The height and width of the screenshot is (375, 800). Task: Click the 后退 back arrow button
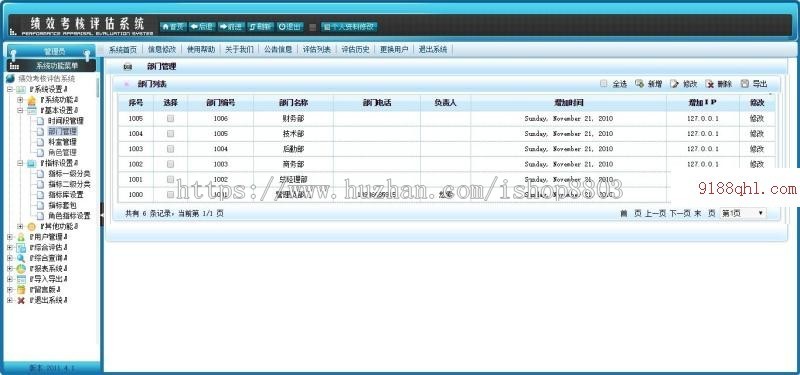point(202,27)
